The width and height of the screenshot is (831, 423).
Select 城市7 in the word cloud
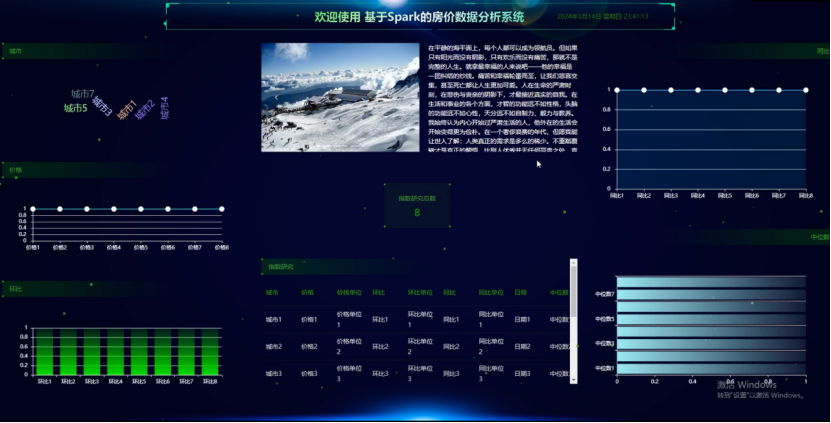coord(83,94)
